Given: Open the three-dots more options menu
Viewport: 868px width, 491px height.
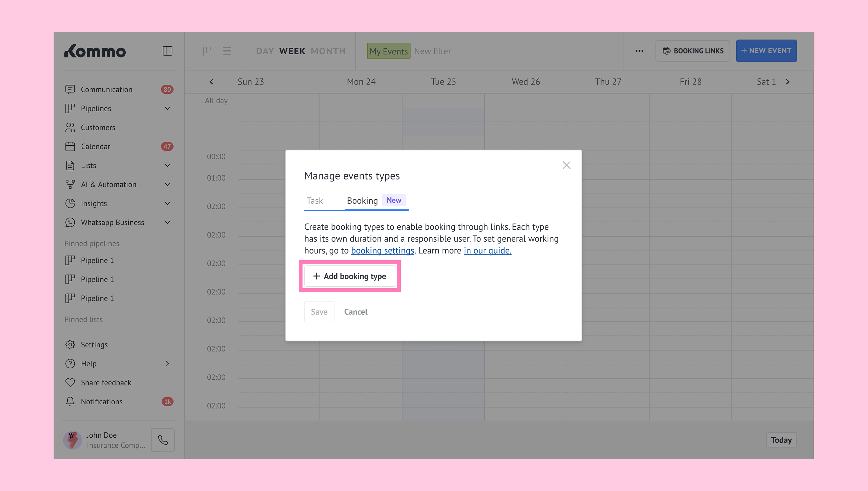Looking at the screenshot, I should tap(639, 51).
